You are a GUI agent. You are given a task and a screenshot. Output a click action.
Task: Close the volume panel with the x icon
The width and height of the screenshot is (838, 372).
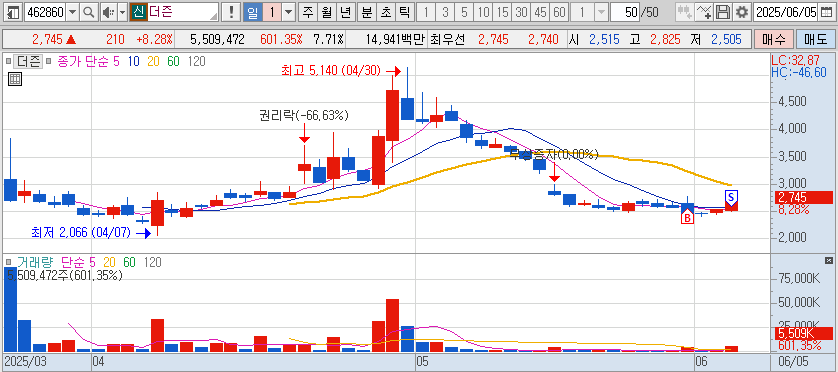[828, 261]
